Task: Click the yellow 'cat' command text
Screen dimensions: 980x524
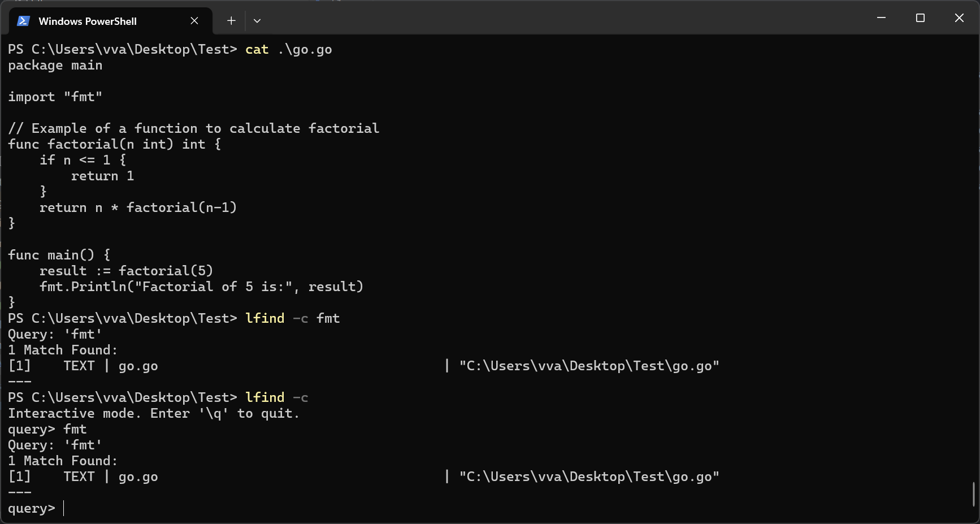Action: pos(257,50)
